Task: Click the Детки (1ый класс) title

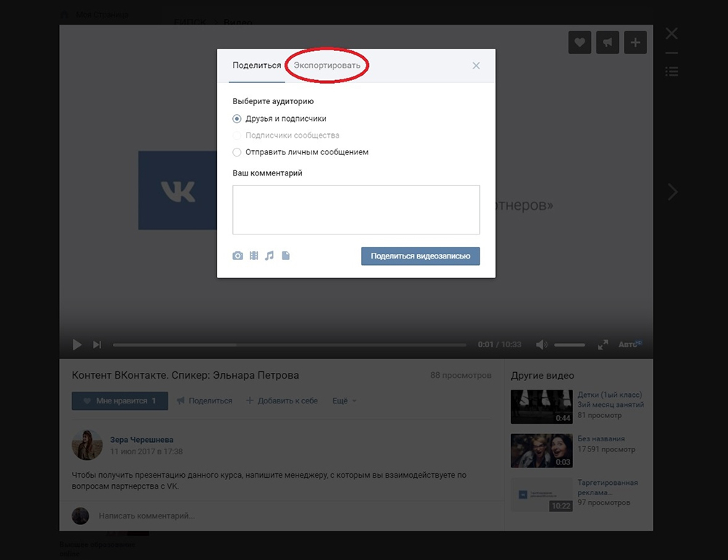Action: pyautogui.click(x=611, y=400)
